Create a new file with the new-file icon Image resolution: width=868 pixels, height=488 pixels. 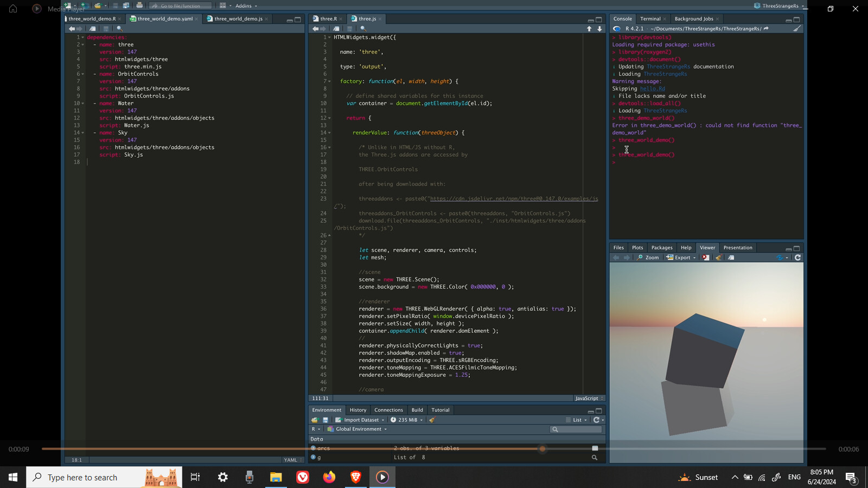pyautogui.click(x=66, y=5)
